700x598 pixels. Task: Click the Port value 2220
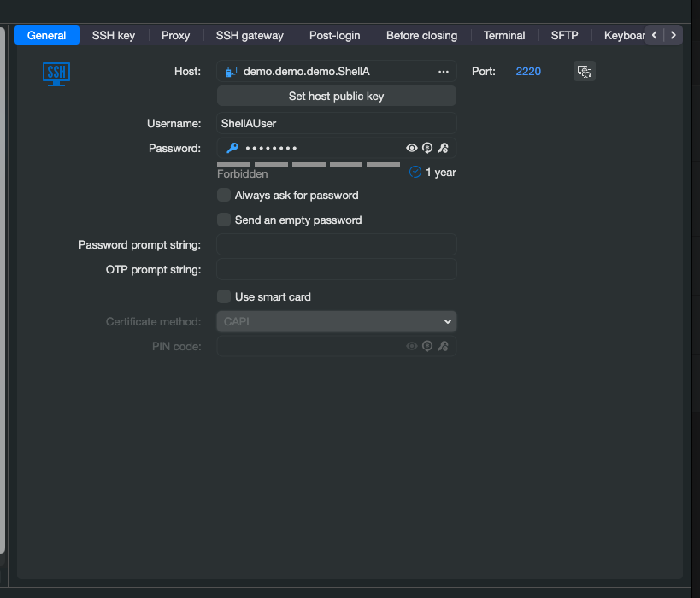click(x=528, y=72)
